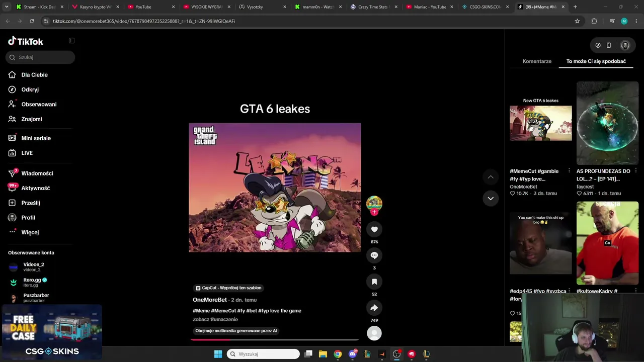
Task: Click the TikTok Szukaj search field
Action: pyautogui.click(x=40, y=57)
